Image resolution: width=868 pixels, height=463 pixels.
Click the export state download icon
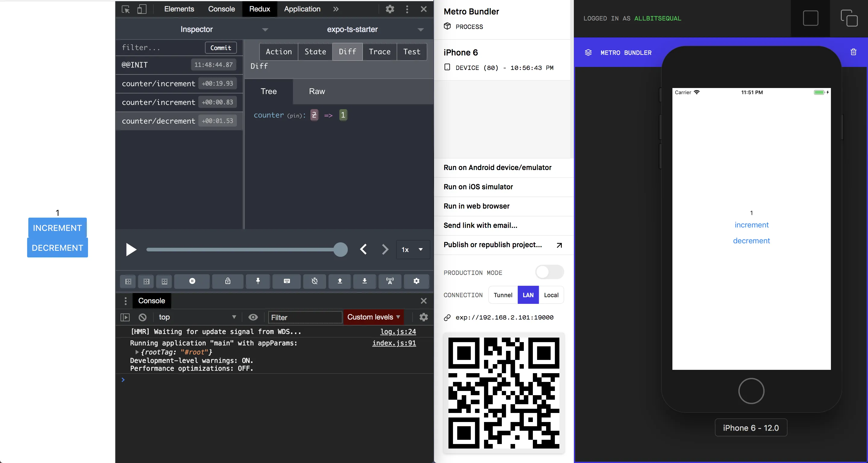(x=364, y=281)
